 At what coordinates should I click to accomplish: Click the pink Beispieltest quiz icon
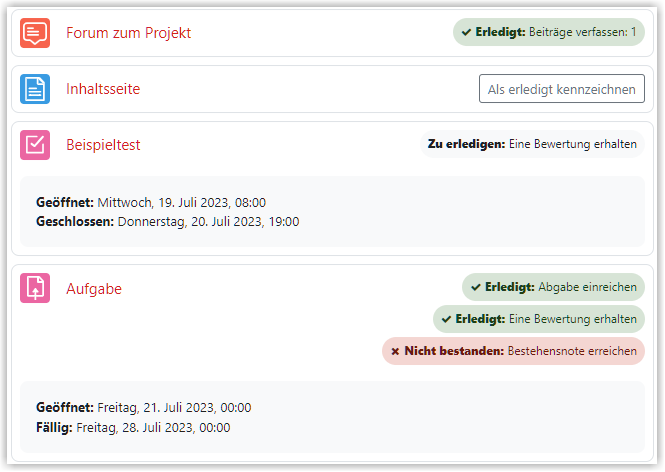35,145
